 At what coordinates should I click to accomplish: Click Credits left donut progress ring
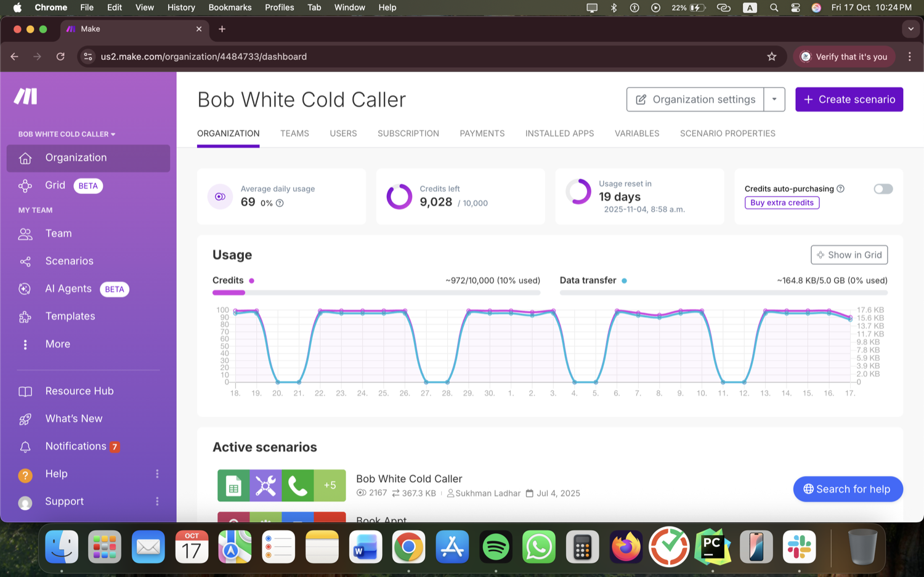click(x=399, y=196)
